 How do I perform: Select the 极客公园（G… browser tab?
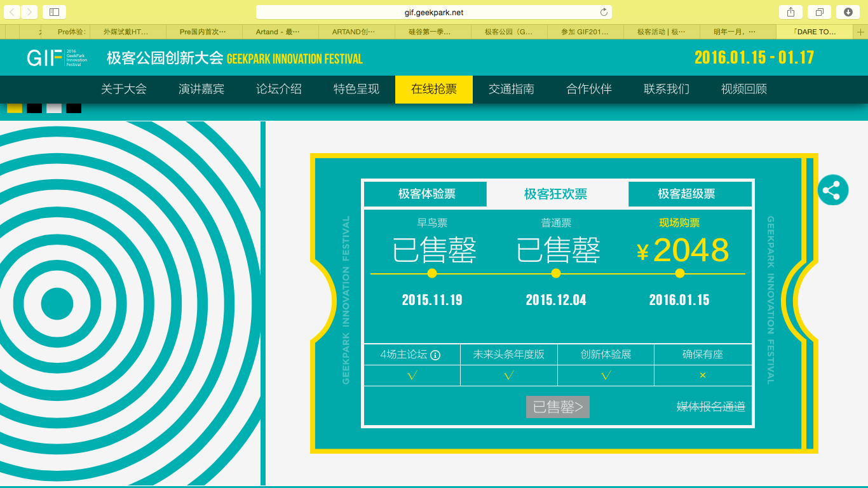pos(510,32)
